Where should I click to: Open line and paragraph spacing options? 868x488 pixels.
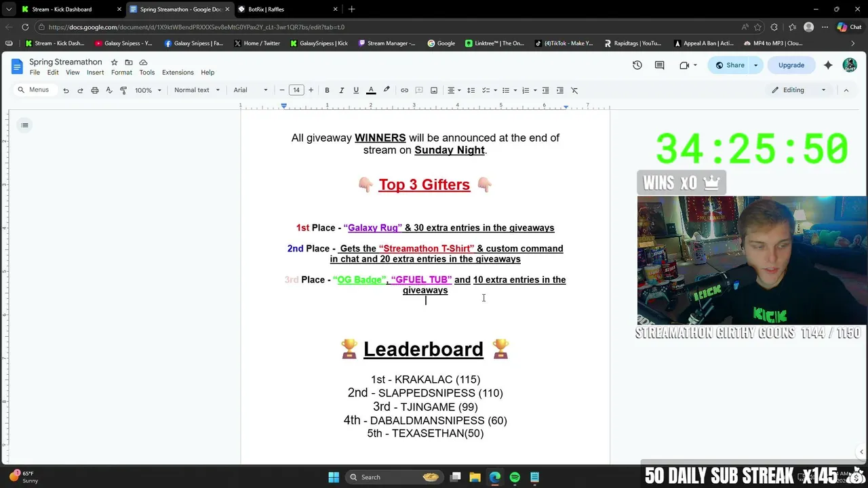click(471, 90)
